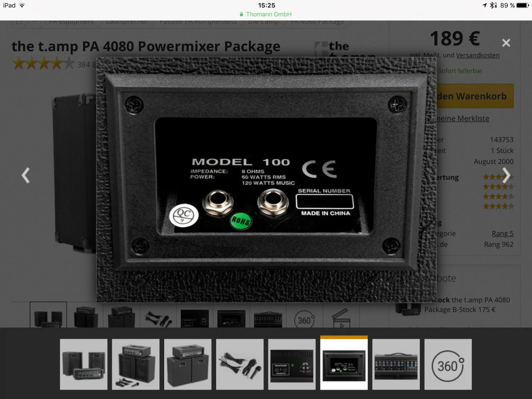Select the third thumbnail with mixer on speakers
Screen dimensions: 532x399
pos(187,365)
